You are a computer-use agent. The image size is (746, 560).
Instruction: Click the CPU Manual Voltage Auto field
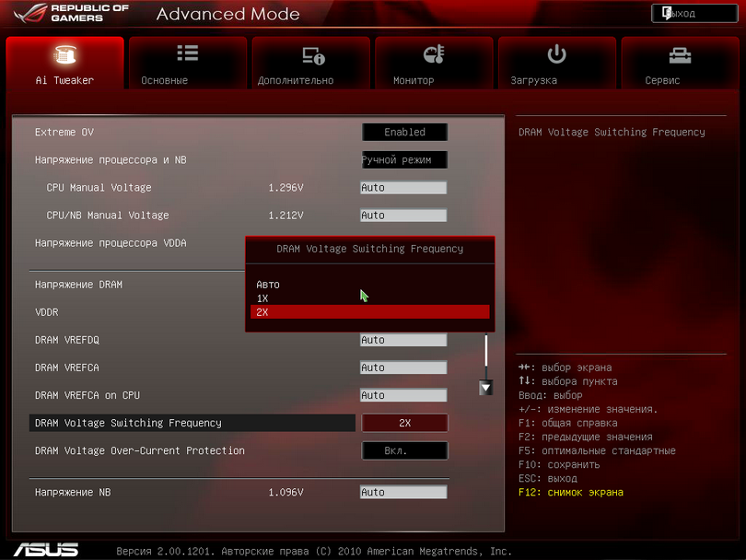[x=402, y=188]
